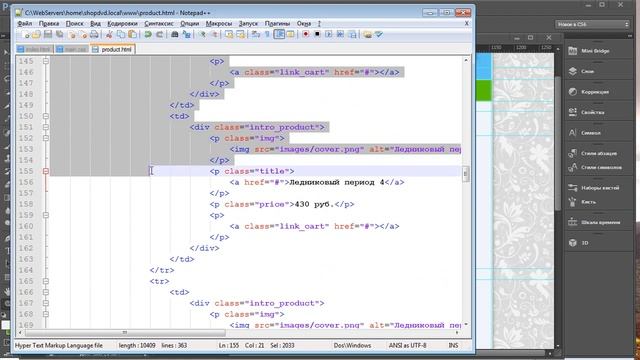Collapse fold marker at line 159
The width and height of the screenshot is (640, 360).
tap(46, 215)
